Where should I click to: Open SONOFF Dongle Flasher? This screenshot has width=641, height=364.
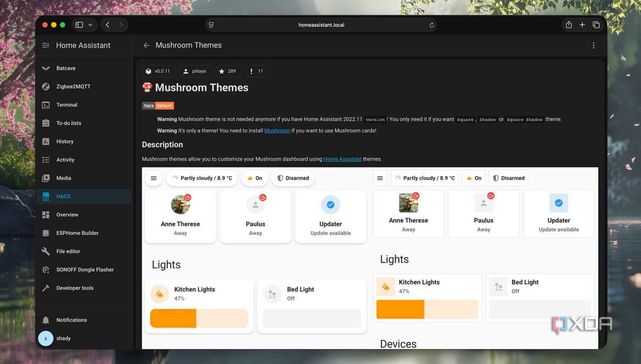coord(84,270)
